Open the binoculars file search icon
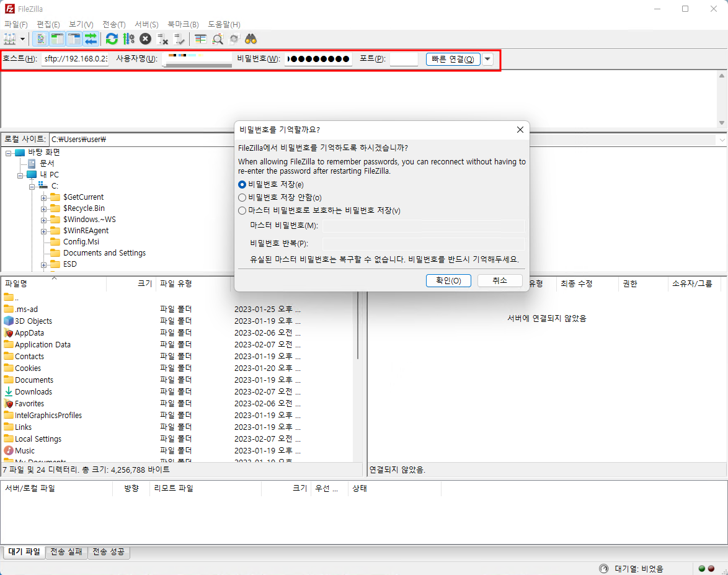 tap(251, 39)
